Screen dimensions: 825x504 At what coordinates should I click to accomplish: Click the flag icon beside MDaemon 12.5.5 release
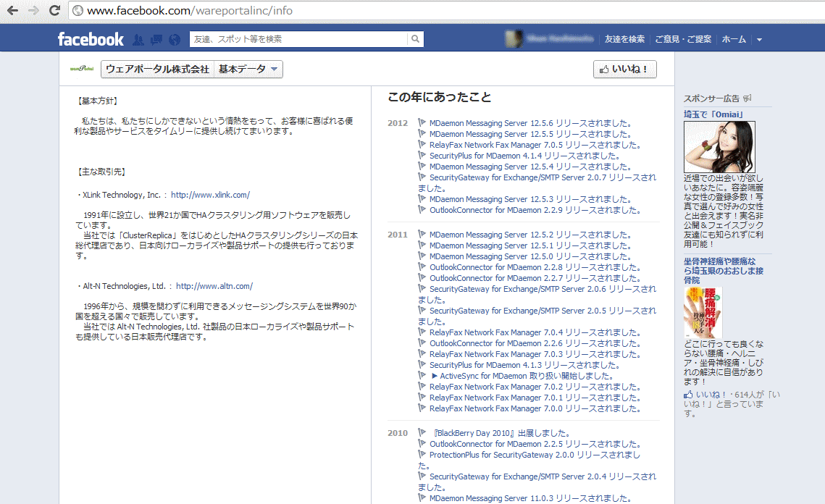[x=422, y=134]
